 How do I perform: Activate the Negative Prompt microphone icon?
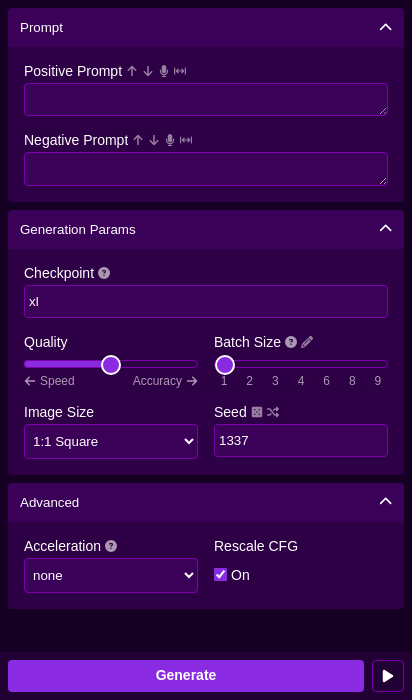click(x=170, y=140)
